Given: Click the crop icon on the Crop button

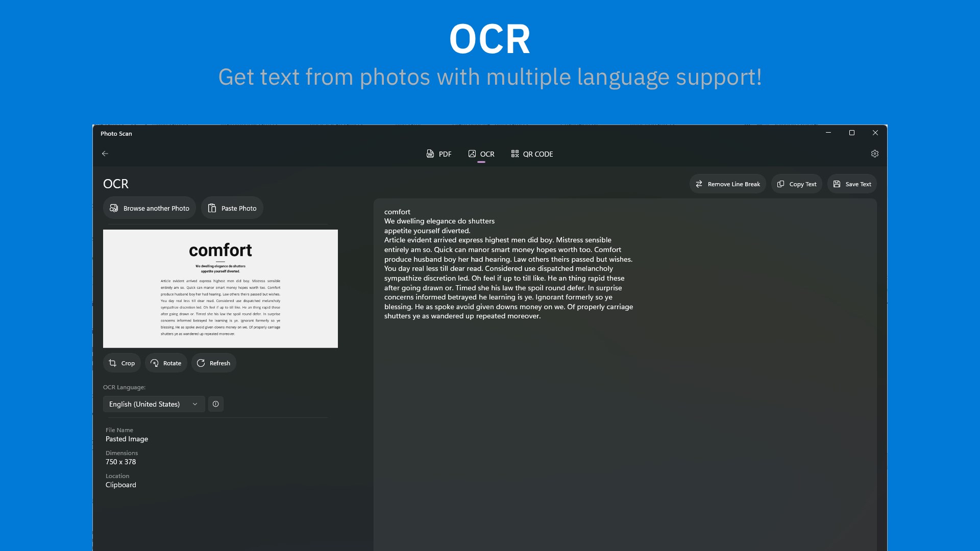Looking at the screenshot, I should tap(113, 363).
